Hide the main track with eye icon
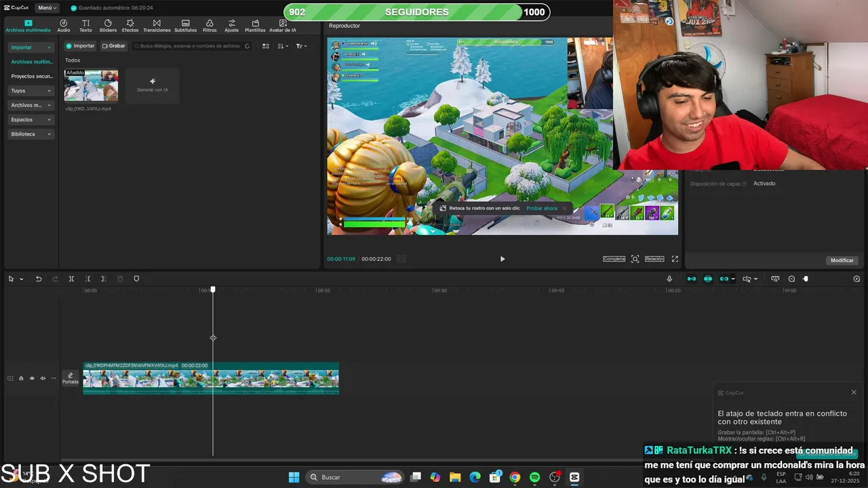 coord(32,378)
